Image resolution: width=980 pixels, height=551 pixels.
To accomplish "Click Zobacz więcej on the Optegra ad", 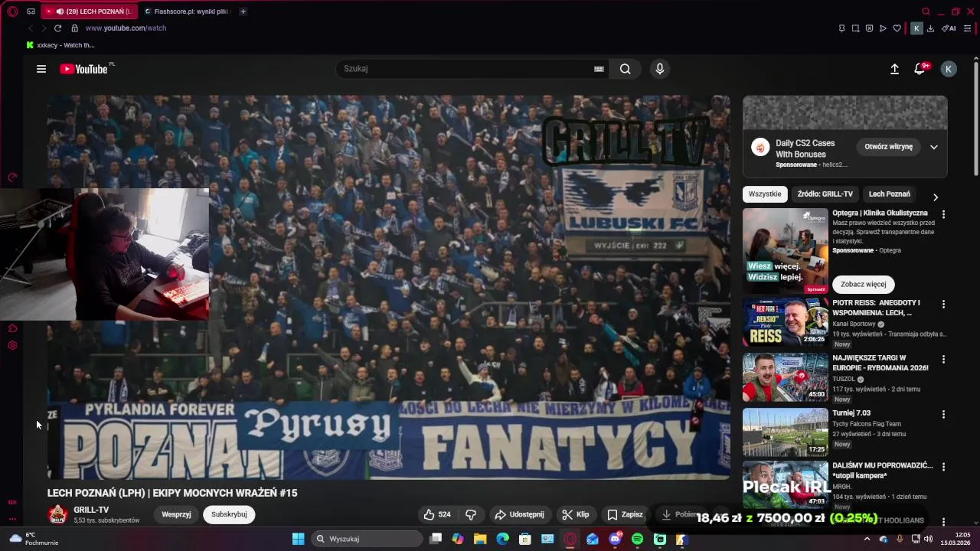I will click(x=863, y=284).
